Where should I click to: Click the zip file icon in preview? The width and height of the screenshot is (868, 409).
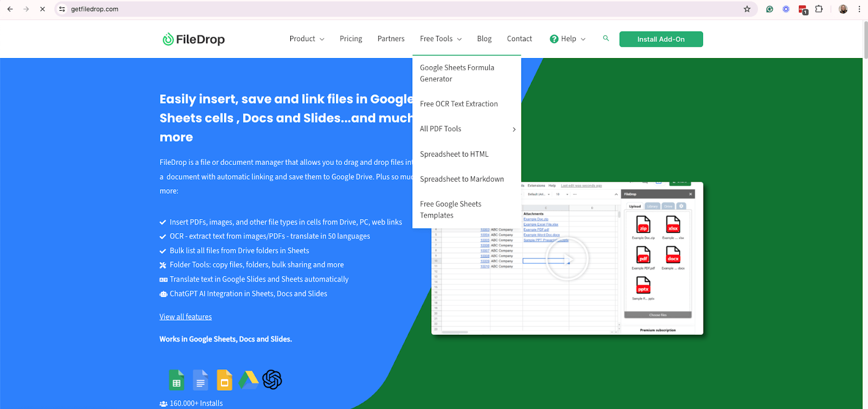(x=643, y=224)
